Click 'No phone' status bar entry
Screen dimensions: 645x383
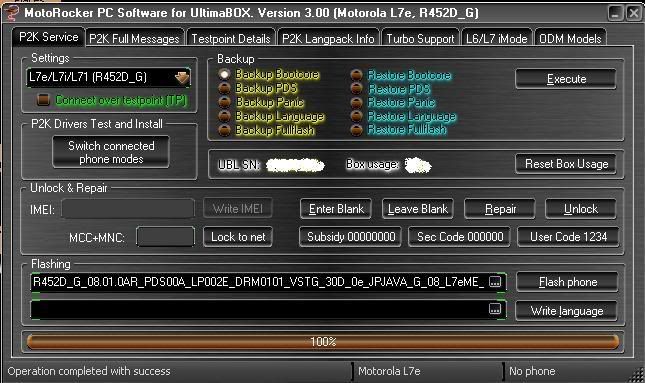(532, 371)
